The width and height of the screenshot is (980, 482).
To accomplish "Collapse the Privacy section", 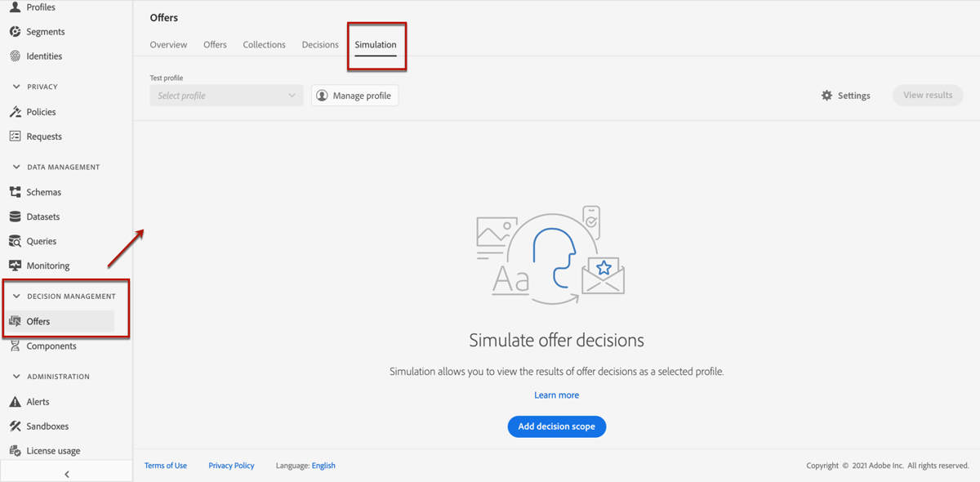I will point(18,86).
